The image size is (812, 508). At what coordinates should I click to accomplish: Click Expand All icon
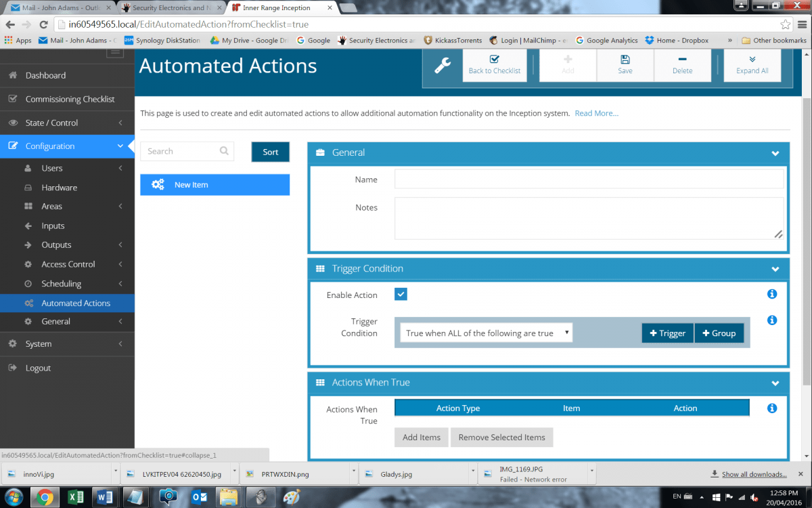point(752,60)
